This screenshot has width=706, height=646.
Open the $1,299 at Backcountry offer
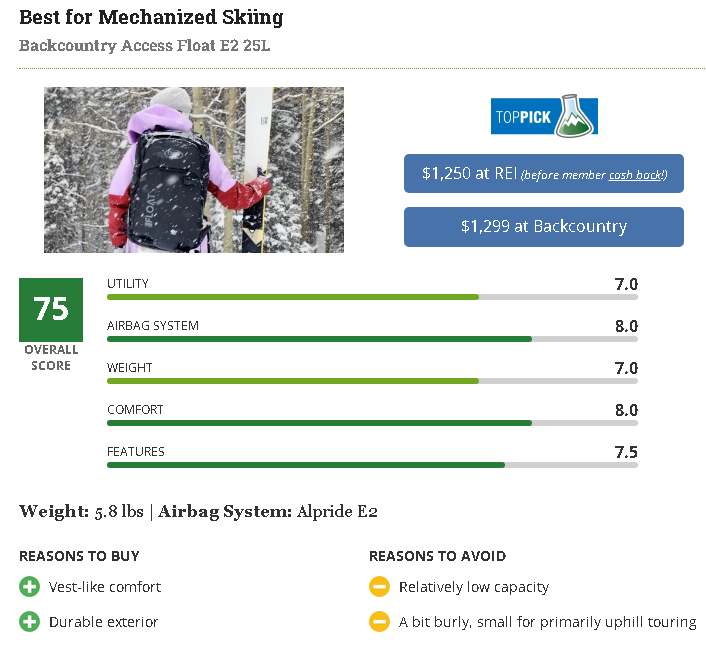tap(543, 226)
